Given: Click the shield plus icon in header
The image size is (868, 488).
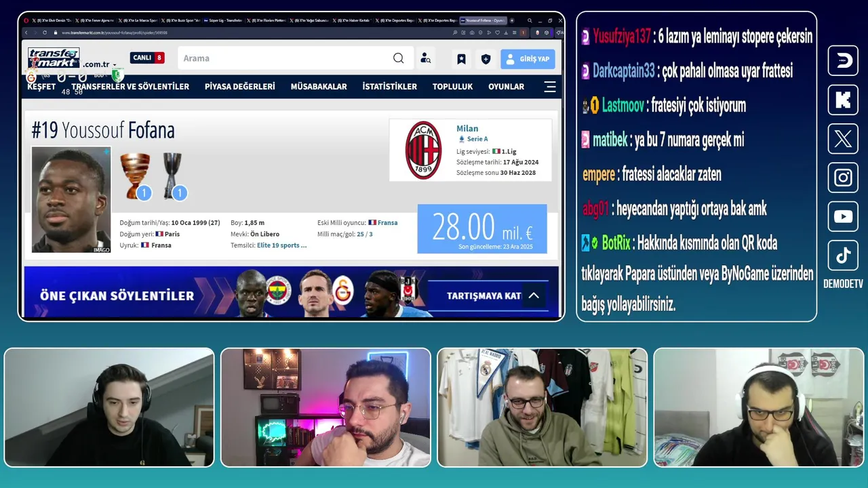Looking at the screenshot, I should pos(486,59).
